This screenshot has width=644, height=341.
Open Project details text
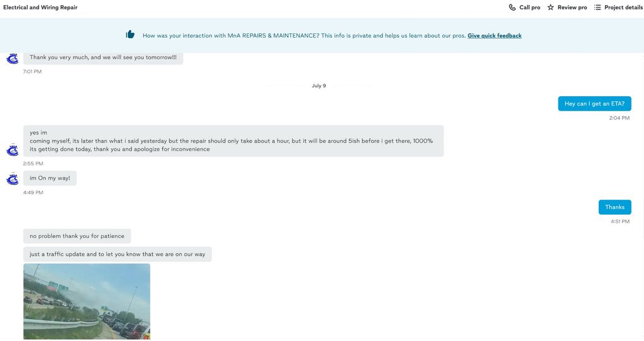tap(623, 8)
